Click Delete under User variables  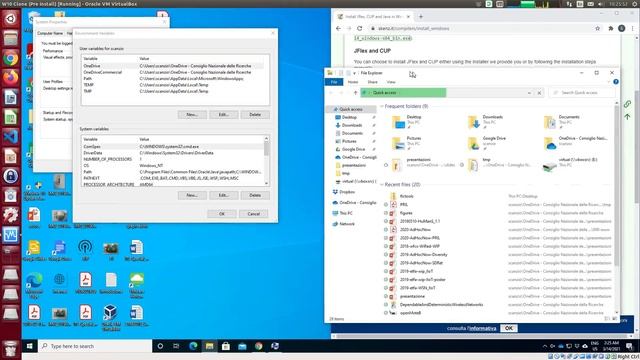coord(255,115)
